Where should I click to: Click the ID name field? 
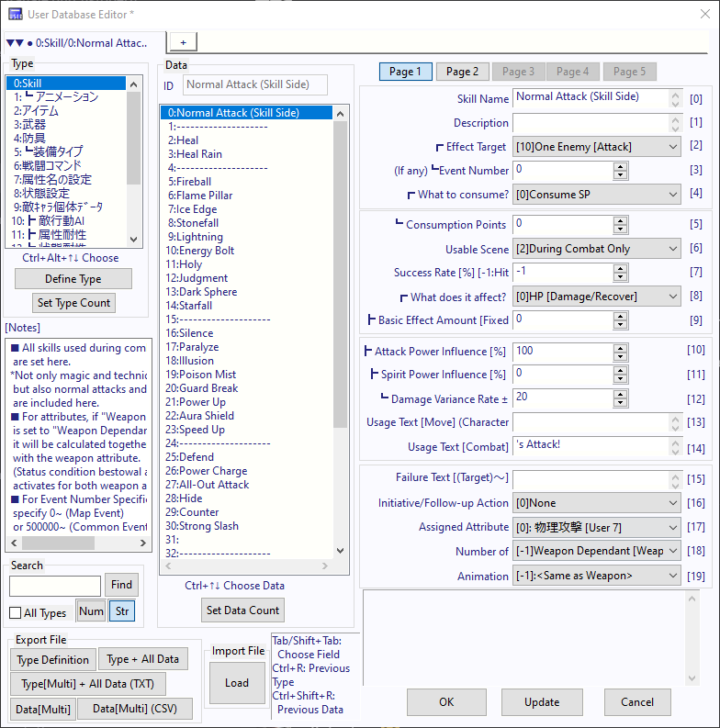click(255, 85)
